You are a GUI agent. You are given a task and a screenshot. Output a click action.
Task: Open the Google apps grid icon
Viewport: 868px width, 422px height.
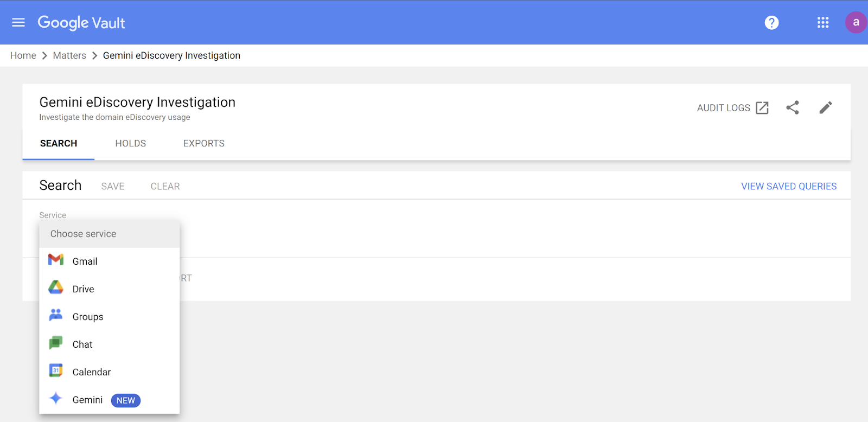pos(823,22)
